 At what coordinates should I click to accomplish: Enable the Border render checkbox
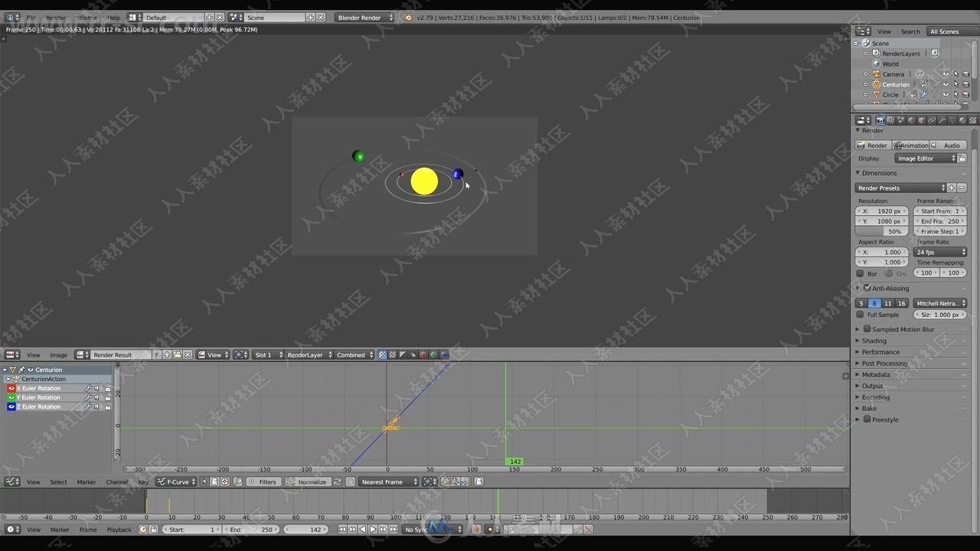(x=860, y=273)
